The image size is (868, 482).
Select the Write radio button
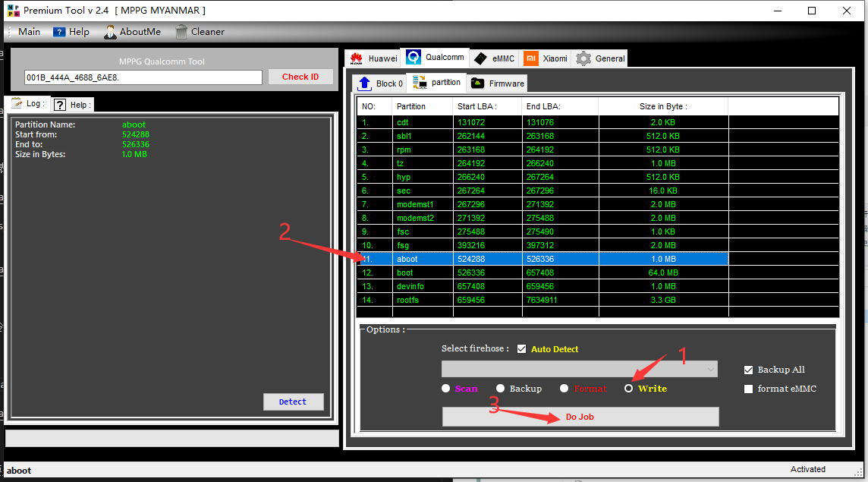[628, 389]
